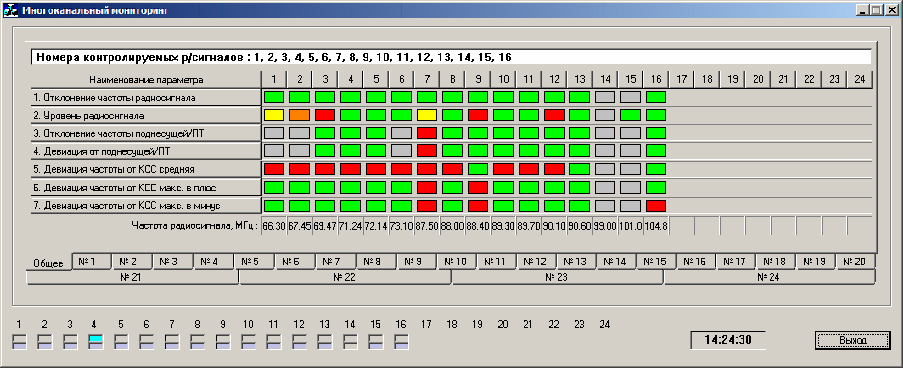Toggle channel 6 indicator at bottom

(x=146, y=342)
